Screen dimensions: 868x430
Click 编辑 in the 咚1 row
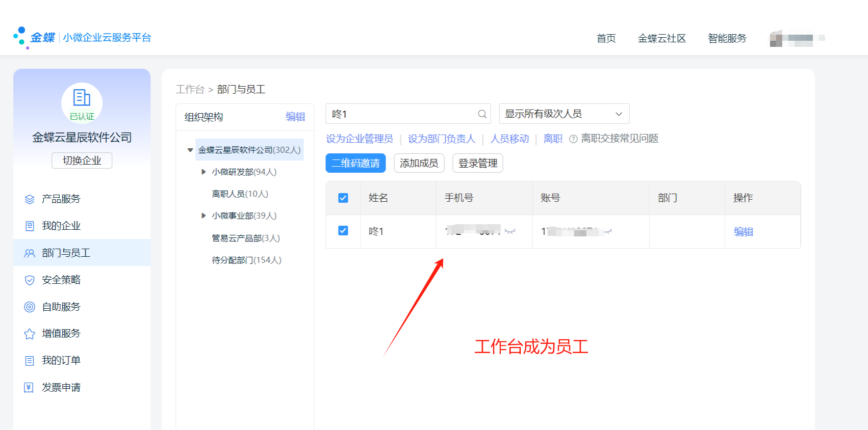click(x=744, y=232)
